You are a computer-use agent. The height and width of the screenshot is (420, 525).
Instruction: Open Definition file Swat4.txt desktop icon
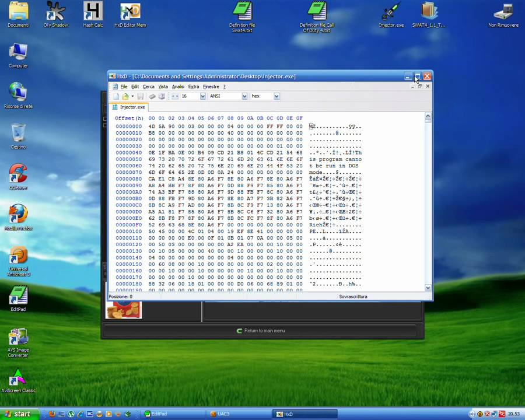pos(242,17)
